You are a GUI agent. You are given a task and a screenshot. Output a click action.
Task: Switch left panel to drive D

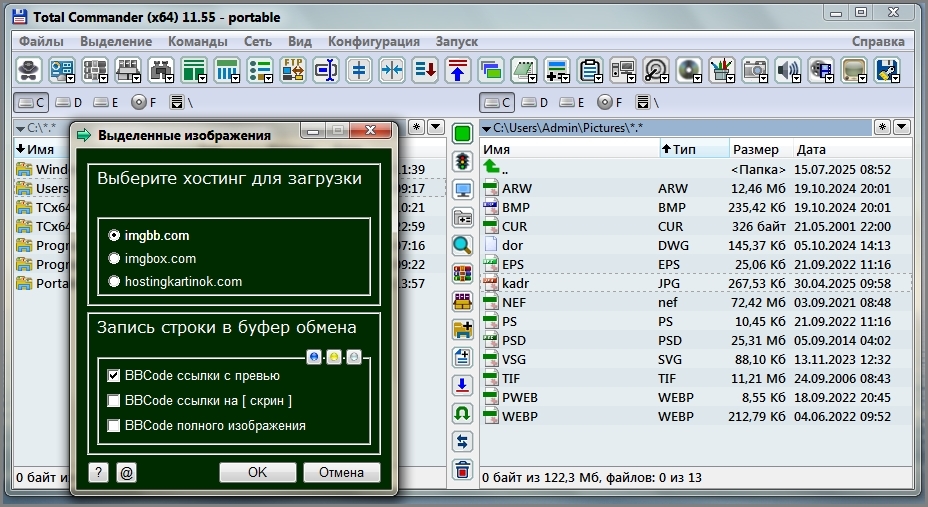click(68, 103)
